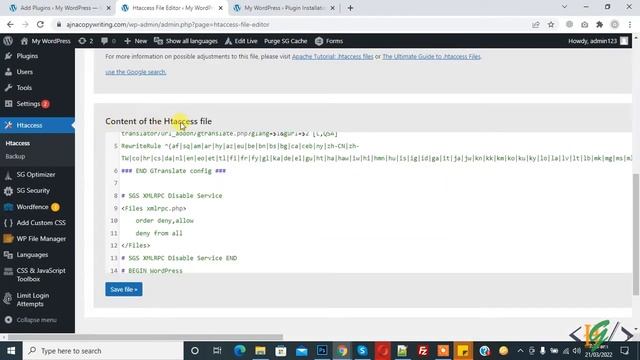The width and height of the screenshot is (640, 360).
Task: Share this page icon
Action: (536, 24)
